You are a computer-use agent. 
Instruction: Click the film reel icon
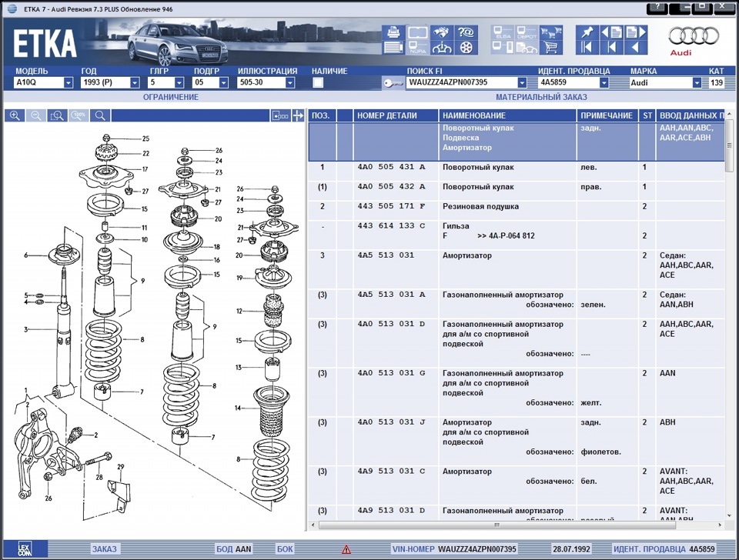466,47
